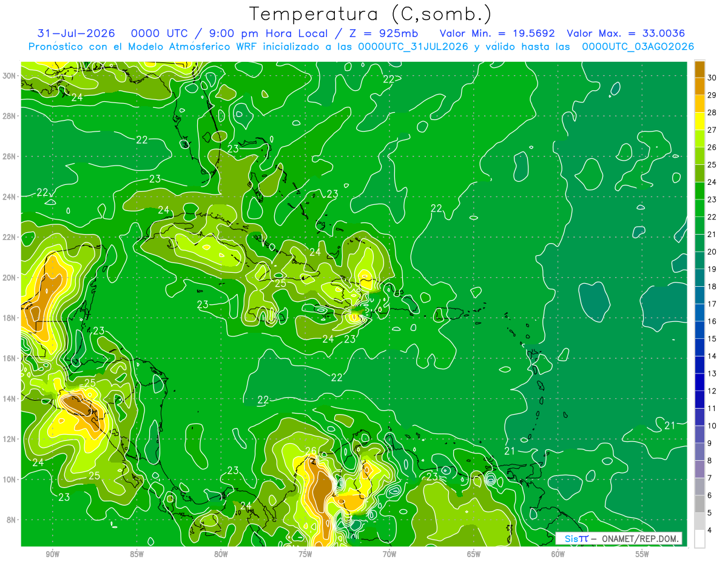This screenshot has width=728, height=562.
Task: Click color scale label 28
Action: 712,113
